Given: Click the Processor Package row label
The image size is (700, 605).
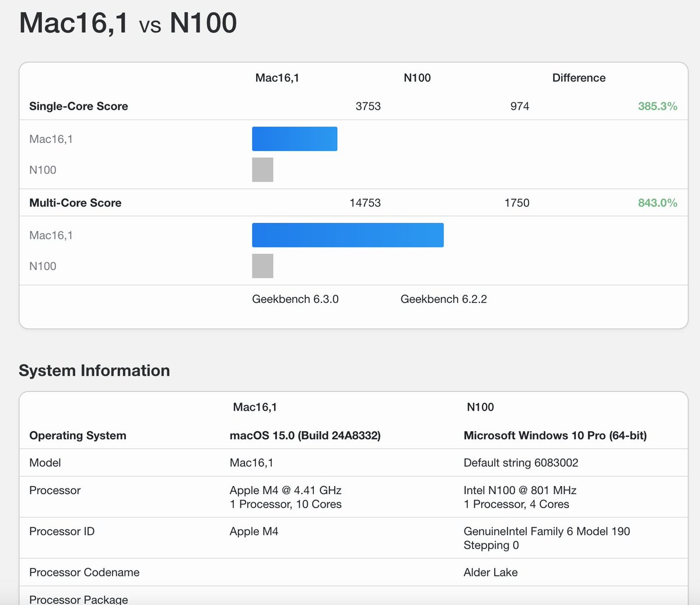Looking at the screenshot, I should [79, 599].
